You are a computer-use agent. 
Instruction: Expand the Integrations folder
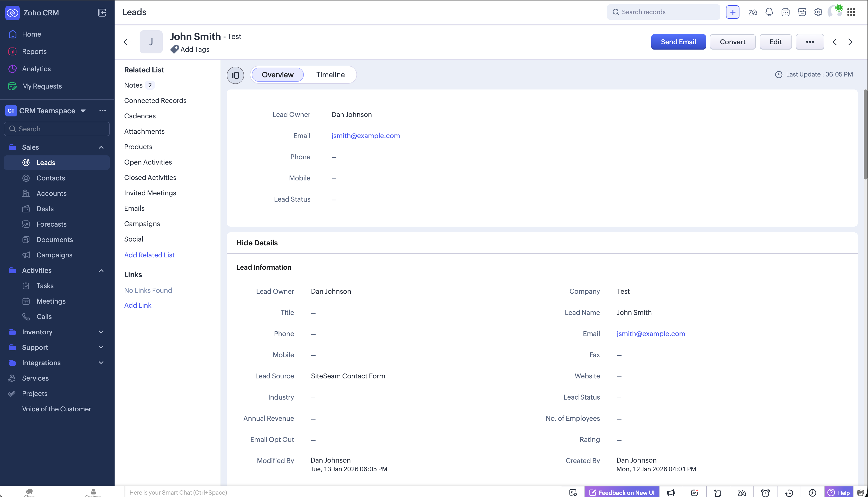[101, 363]
